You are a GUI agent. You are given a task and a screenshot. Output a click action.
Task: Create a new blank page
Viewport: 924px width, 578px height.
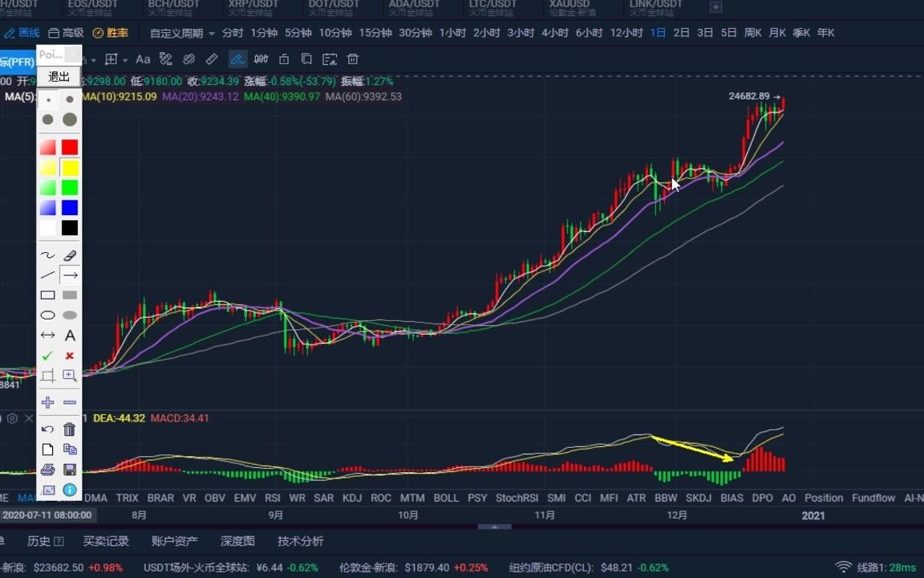[x=48, y=450]
